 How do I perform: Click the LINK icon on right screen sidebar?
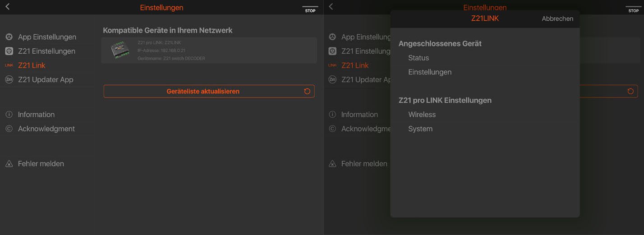332,65
